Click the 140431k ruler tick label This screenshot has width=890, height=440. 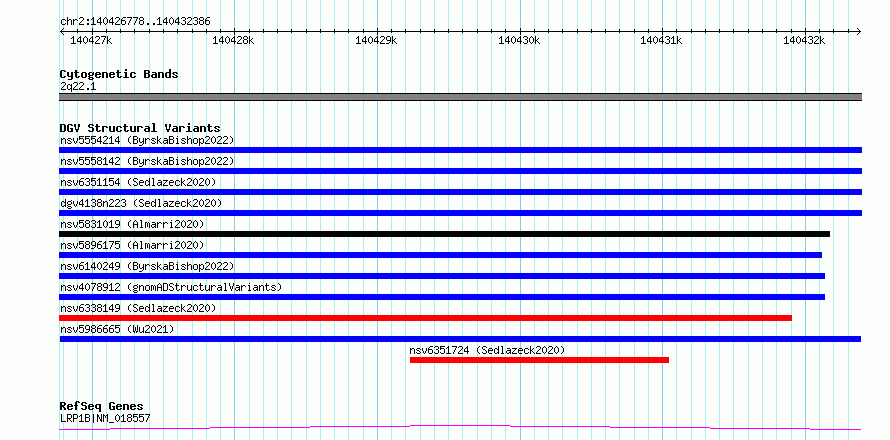click(x=661, y=40)
